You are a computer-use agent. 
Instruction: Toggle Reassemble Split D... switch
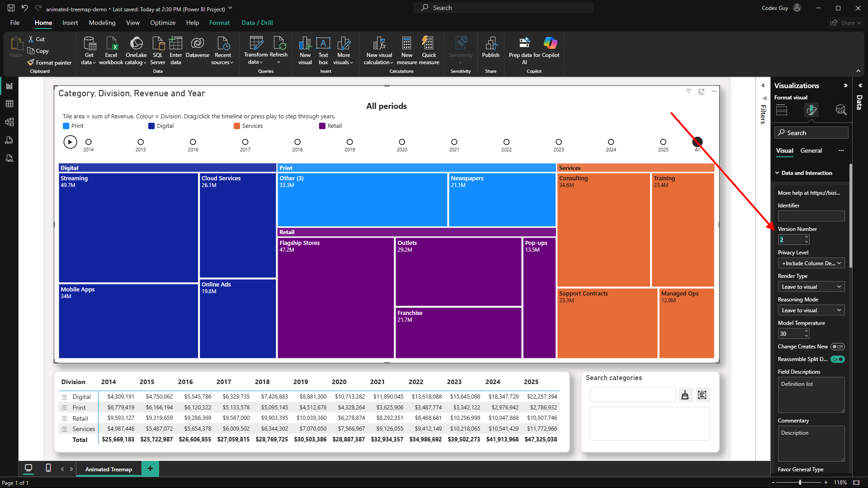(838, 359)
